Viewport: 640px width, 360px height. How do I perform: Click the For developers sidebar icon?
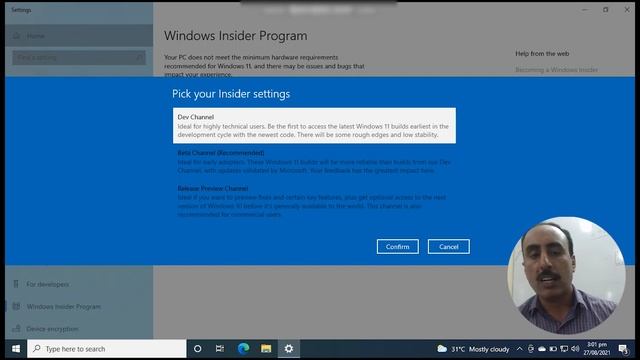(16, 284)
